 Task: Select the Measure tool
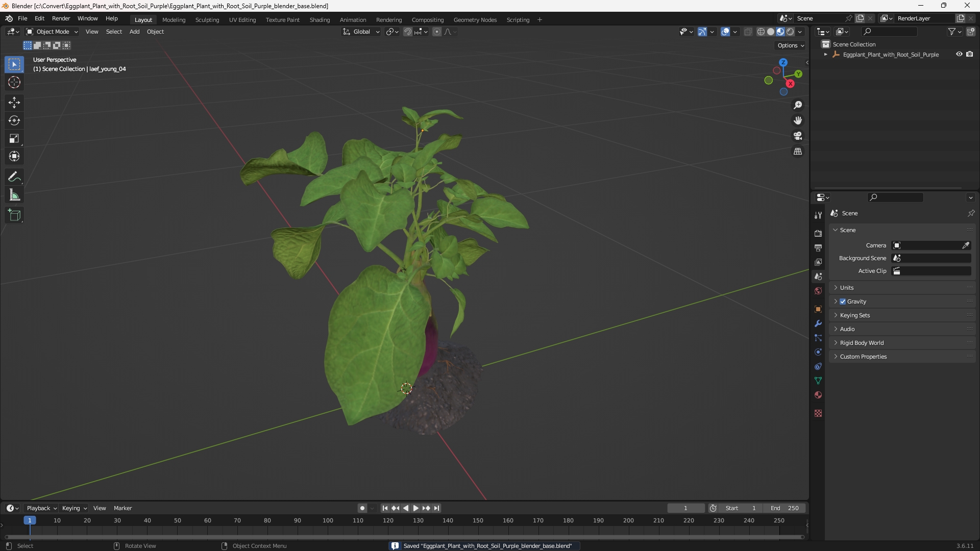pyautogui.click(x=14, y=195)
